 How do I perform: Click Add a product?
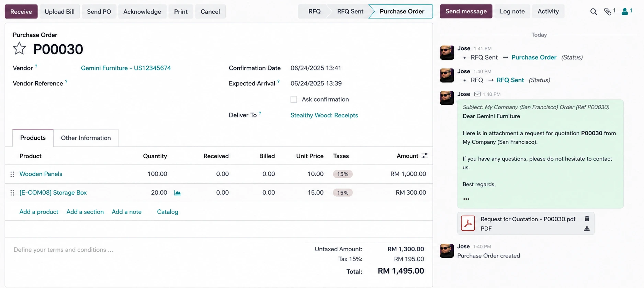click(x=39, y=212)
